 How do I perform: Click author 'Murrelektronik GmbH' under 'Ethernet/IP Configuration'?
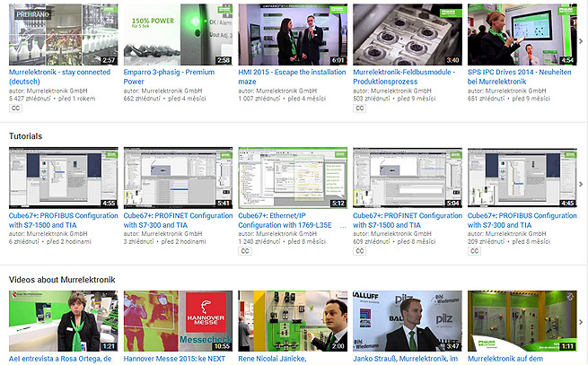[x=286, y=233]
